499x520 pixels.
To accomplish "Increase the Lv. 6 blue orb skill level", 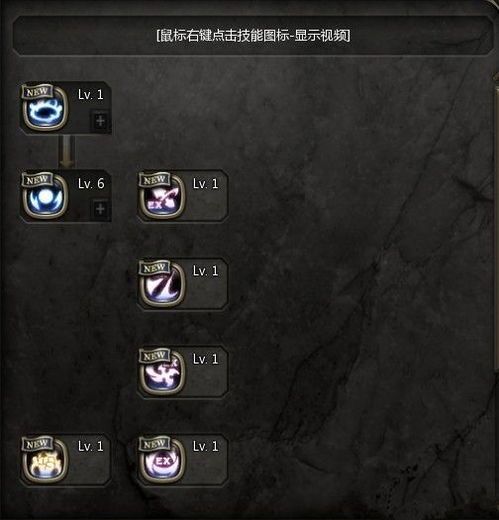I will click(100, 209).
